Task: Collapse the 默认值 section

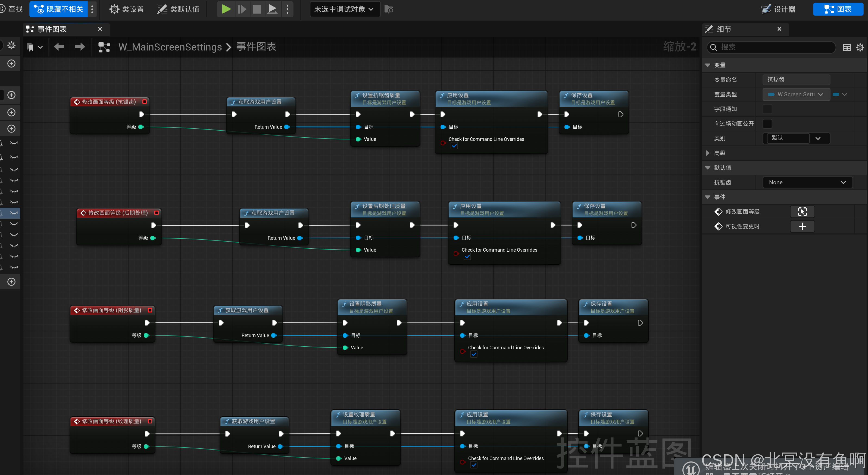Action: (x=708, y=168)
